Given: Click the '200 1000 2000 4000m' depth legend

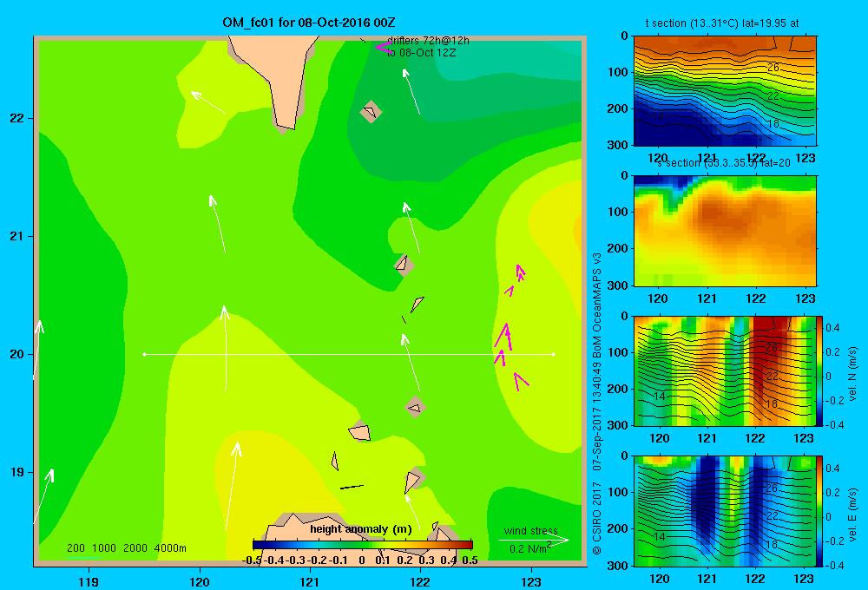Looking at the screenshot, I should coord(126,548).
